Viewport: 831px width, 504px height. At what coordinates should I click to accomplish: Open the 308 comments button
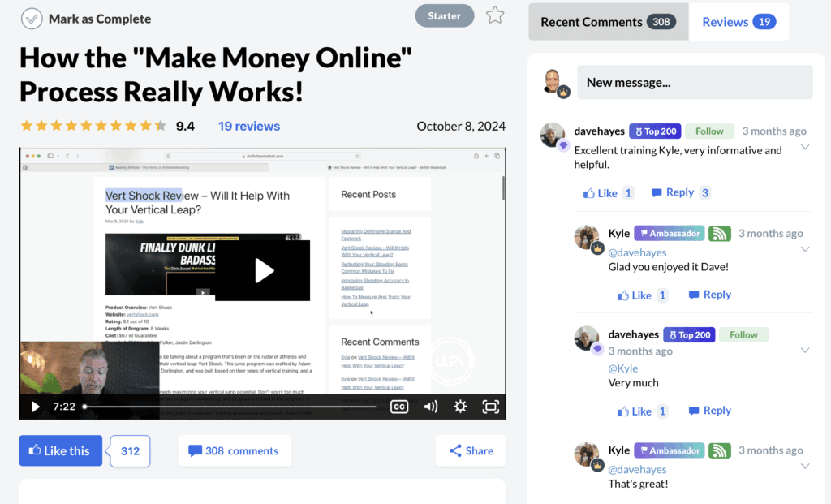pos(235,450)
